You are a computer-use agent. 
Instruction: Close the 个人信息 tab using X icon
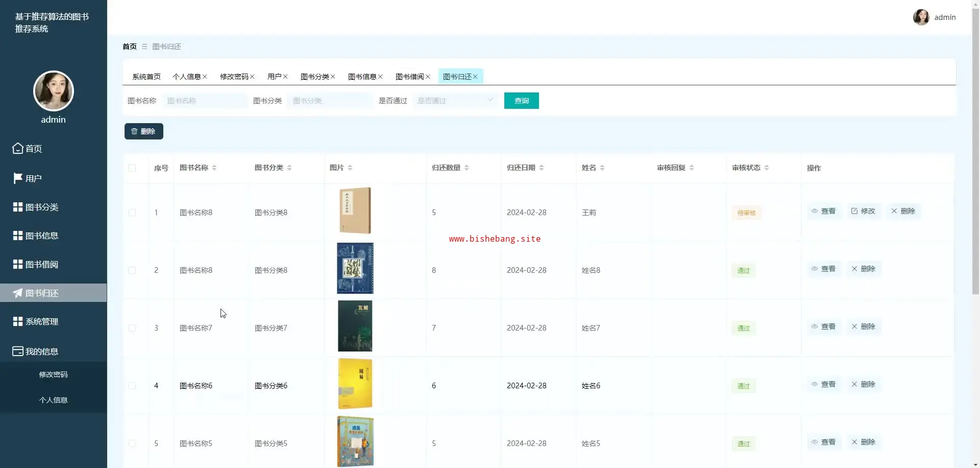205,77
